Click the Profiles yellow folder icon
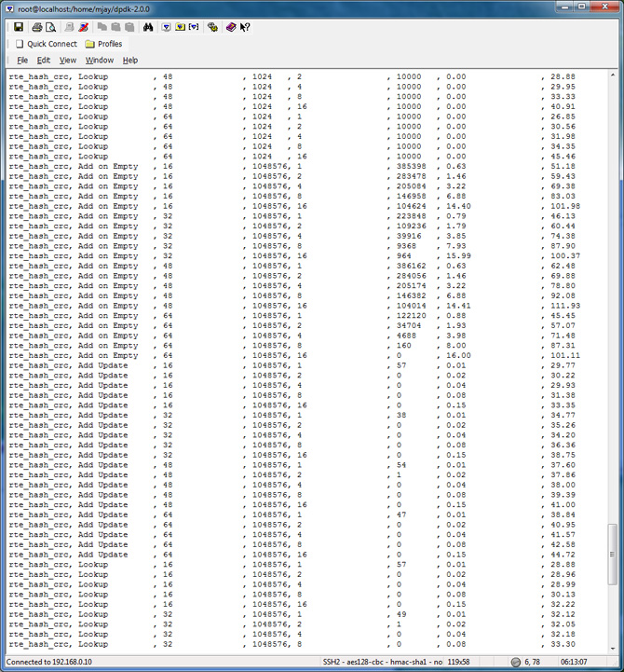Viewport: 624px width, 672px height. [x=89, y=44]
